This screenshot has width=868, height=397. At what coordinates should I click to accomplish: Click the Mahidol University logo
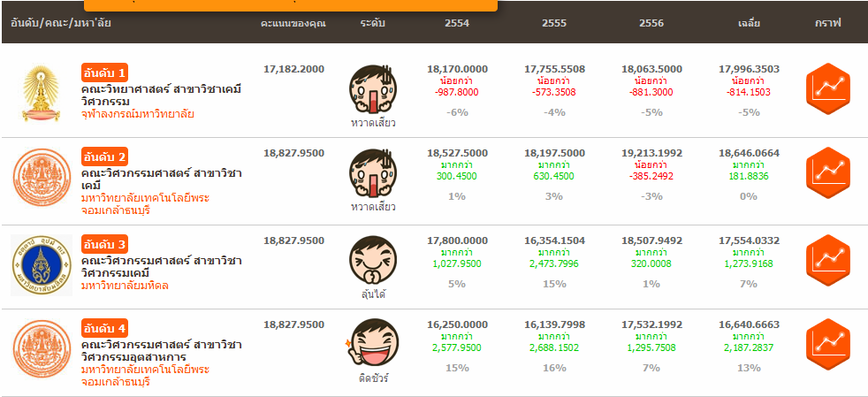(42, 265)
